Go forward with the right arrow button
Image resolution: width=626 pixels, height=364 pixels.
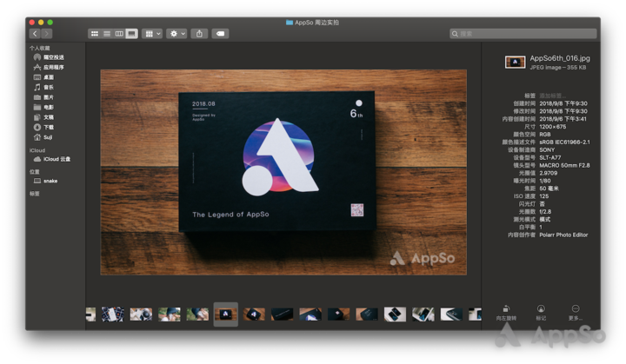47,34
